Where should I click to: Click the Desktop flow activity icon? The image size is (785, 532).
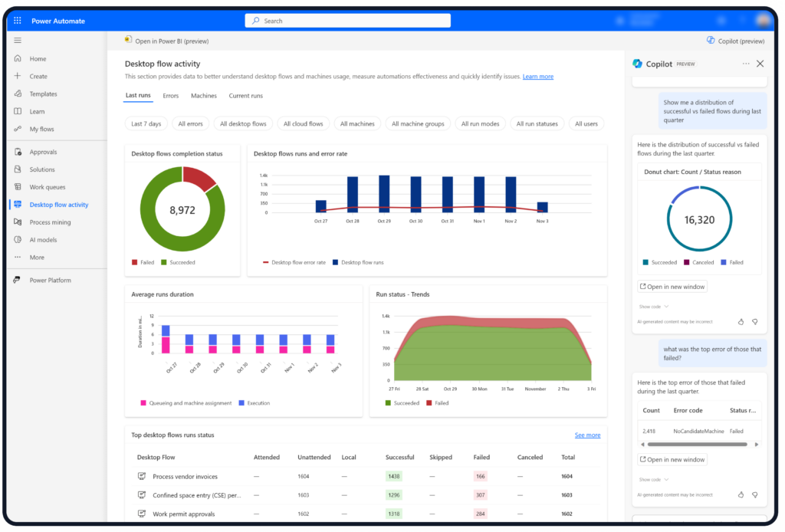click(x=18, y=204)
